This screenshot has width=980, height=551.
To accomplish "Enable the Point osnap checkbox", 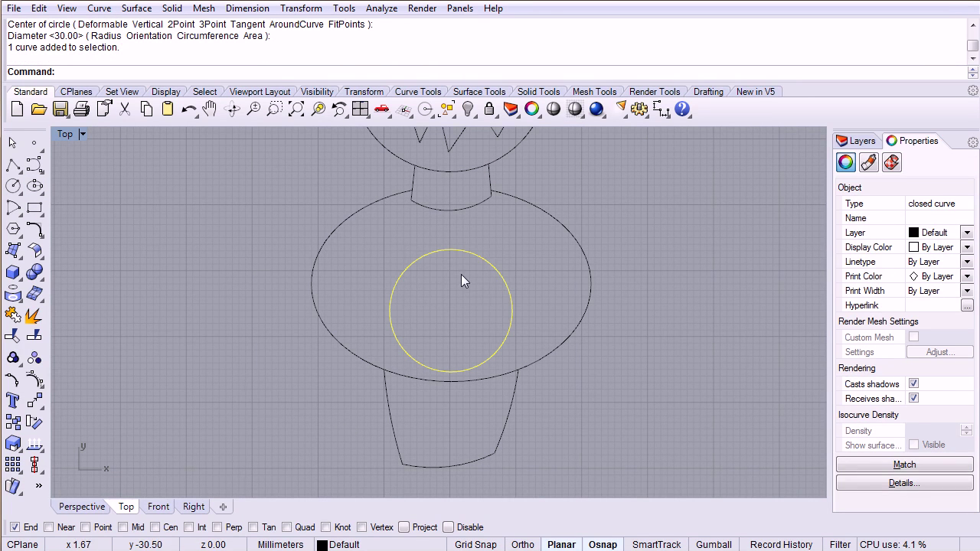I will [x=86, y=527].
